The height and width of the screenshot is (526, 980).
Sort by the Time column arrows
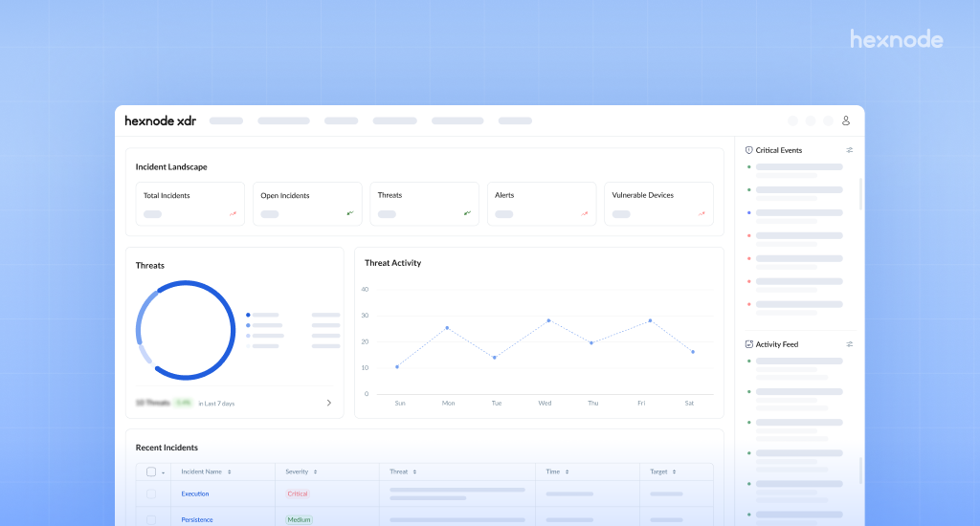567,472
